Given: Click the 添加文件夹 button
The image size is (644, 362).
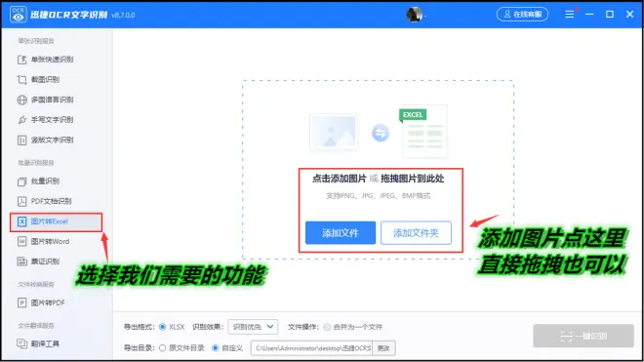Looking at the screenshot, I should click(x=416, y=233).
